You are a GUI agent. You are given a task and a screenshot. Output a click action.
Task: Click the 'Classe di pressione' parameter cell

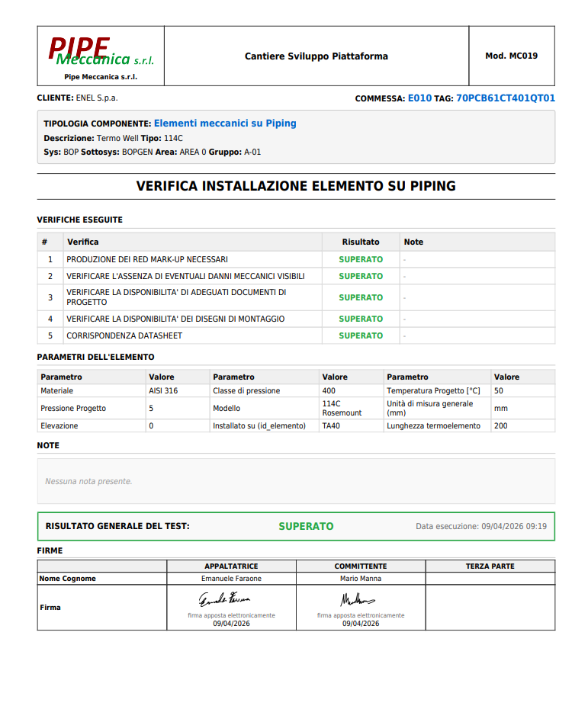click(264, 390)
